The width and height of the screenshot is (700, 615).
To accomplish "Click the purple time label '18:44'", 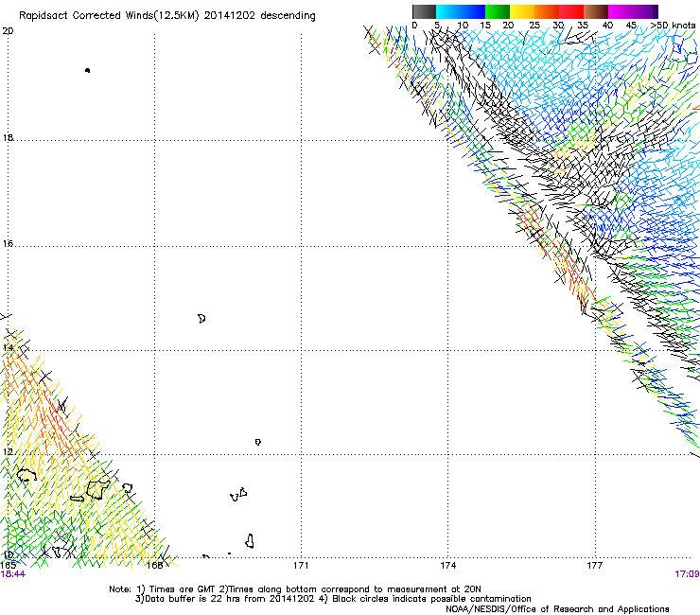I will pyautogui.click(x=13, y=574).
